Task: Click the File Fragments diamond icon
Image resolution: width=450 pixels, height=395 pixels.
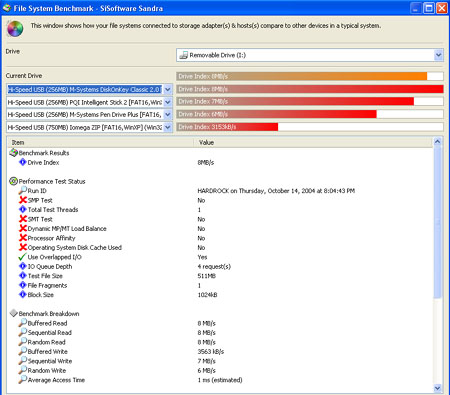Action: pos(22,285)
